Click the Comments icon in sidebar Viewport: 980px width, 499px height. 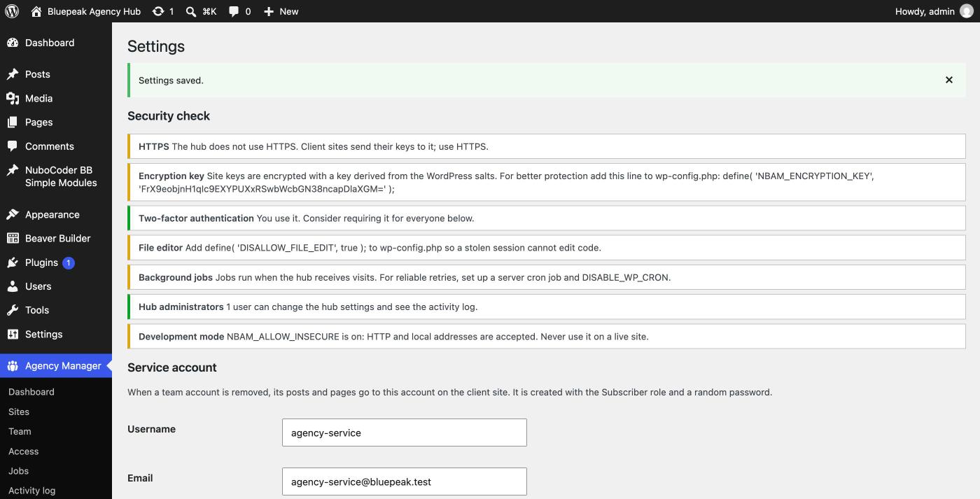[13, 146]
